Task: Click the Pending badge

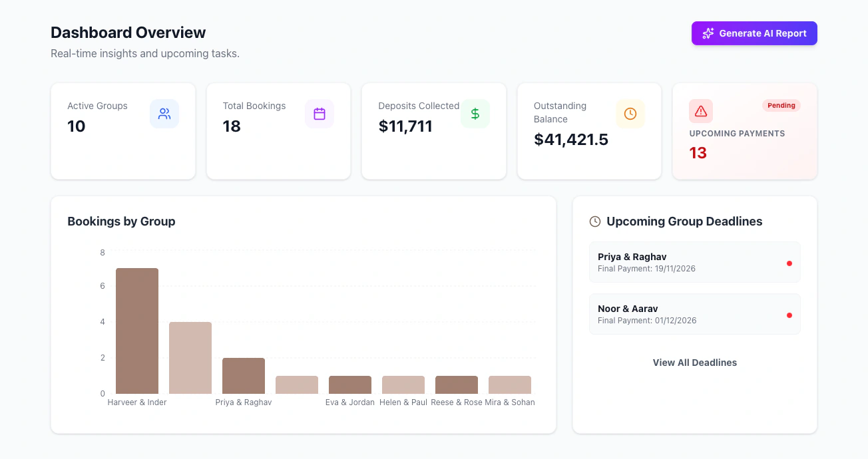Action: coord(781,105)
